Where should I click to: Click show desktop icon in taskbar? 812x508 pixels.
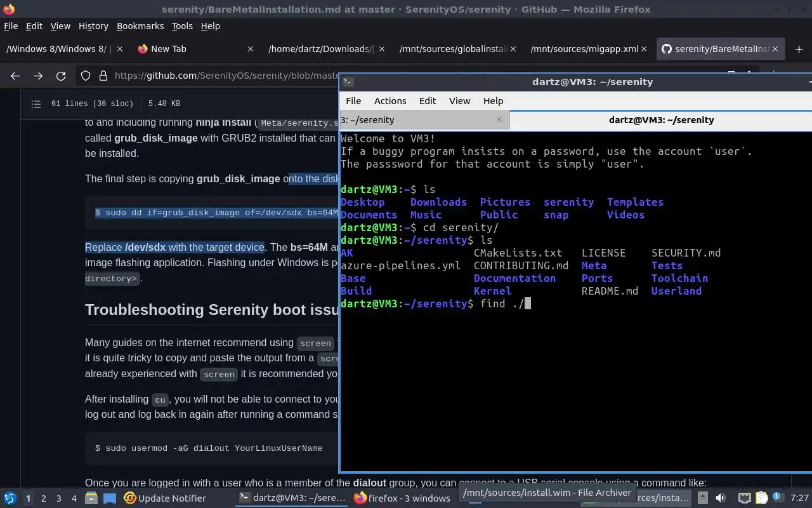coord(110,498)
